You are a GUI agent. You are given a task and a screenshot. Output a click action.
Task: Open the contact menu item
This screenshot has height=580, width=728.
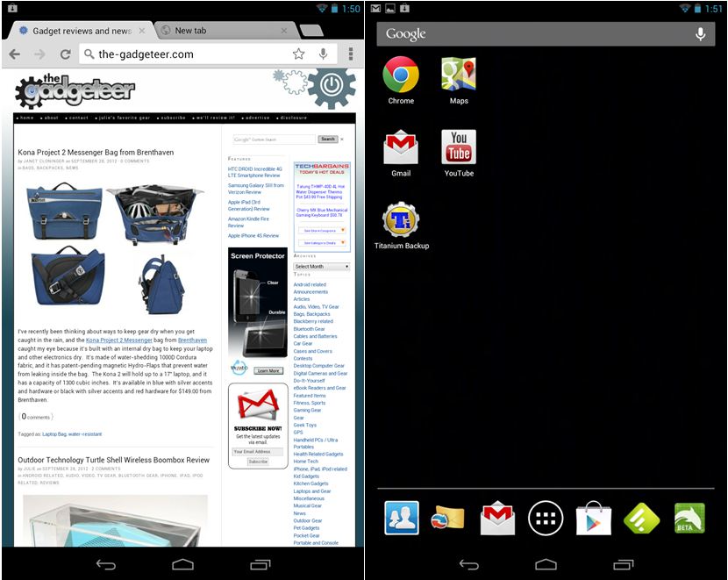pyautogui.click(x=77, y=118)
